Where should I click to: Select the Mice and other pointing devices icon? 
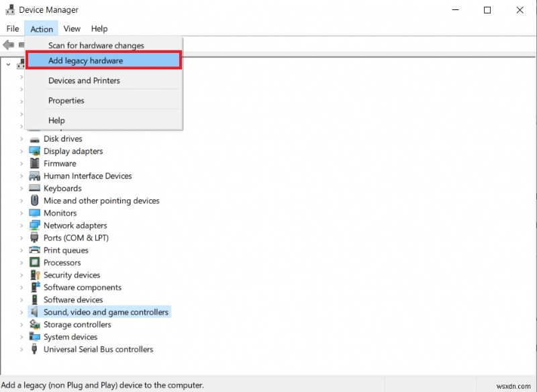(x=34, y=201)
